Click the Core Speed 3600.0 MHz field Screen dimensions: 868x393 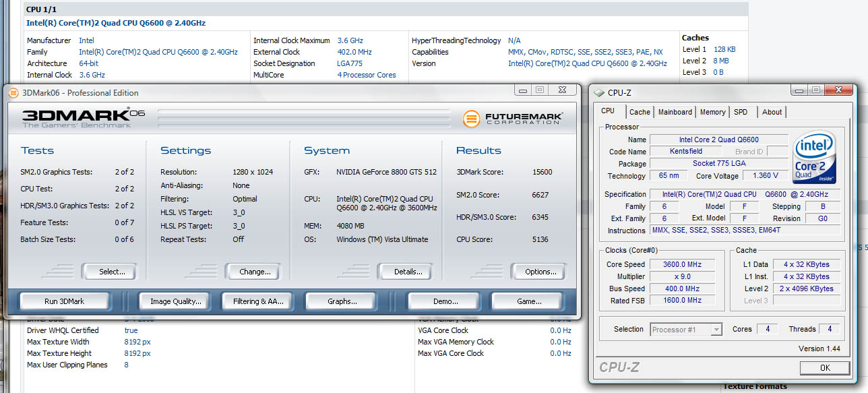(683, 264)
